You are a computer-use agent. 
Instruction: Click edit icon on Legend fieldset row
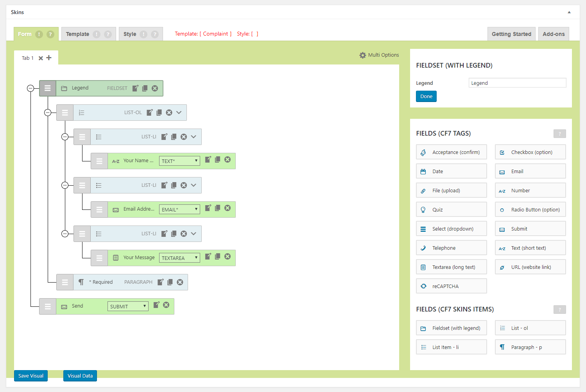(135, 88)
